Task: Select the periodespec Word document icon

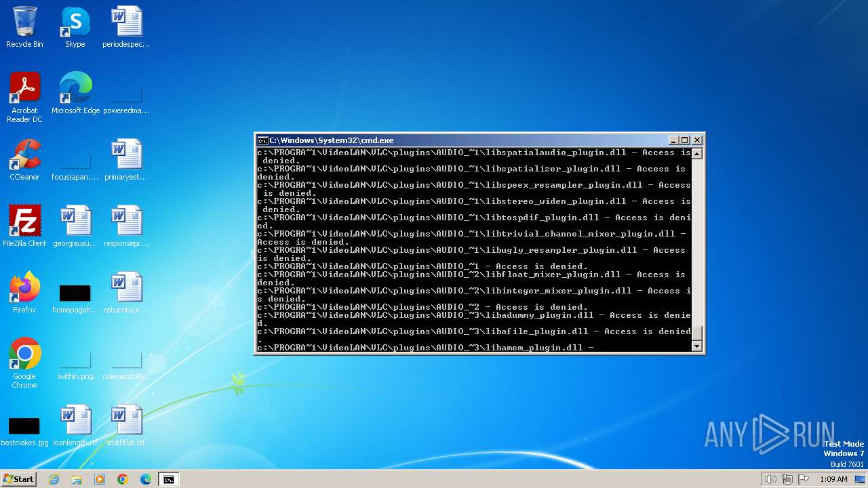Action: pos(126,27)
